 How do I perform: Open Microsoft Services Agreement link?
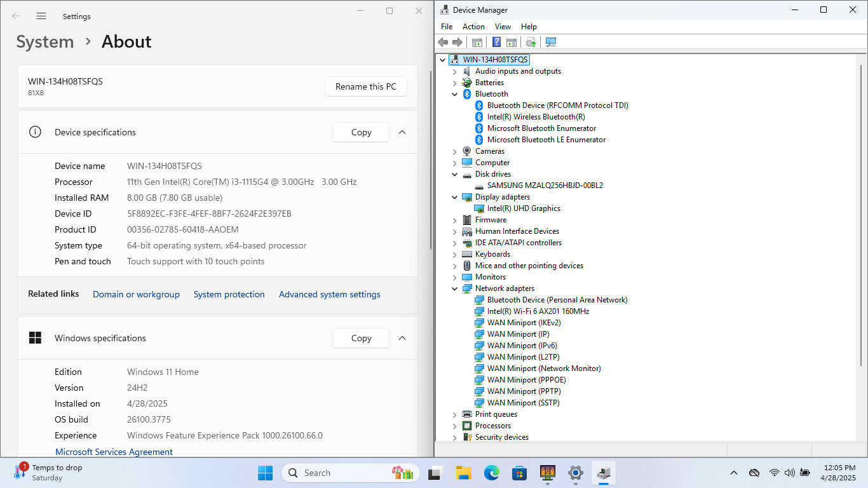(x=114, y=452)
